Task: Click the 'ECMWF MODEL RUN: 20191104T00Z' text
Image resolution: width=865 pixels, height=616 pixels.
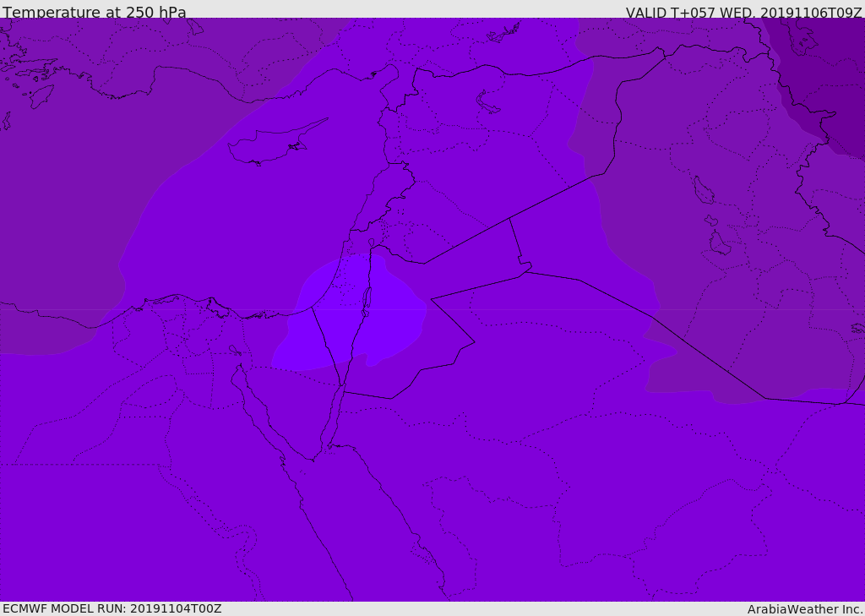Action: [x=112, y=608]
